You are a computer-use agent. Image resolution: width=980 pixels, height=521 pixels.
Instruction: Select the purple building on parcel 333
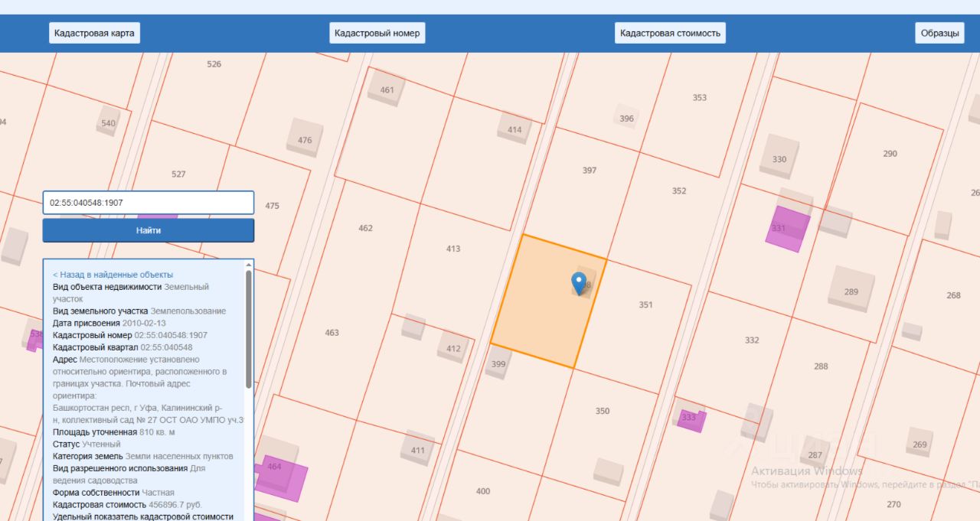click(x=691, y=419)
